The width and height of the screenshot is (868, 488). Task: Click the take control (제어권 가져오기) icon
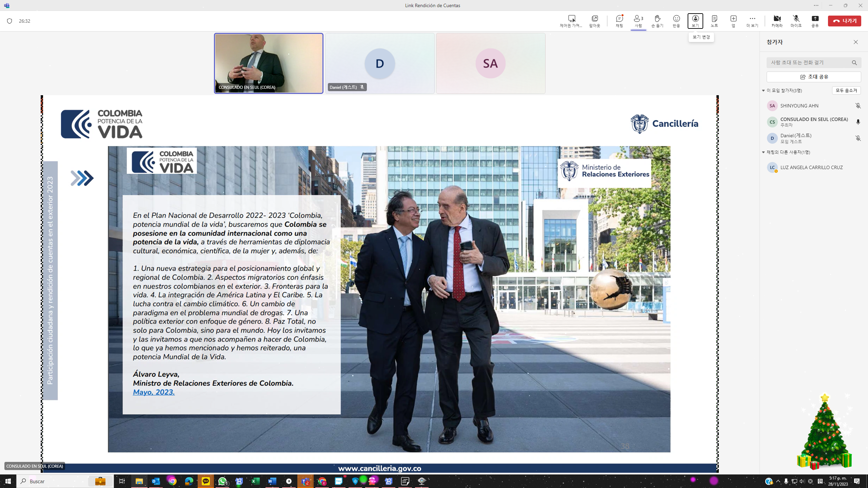point(572,21)
